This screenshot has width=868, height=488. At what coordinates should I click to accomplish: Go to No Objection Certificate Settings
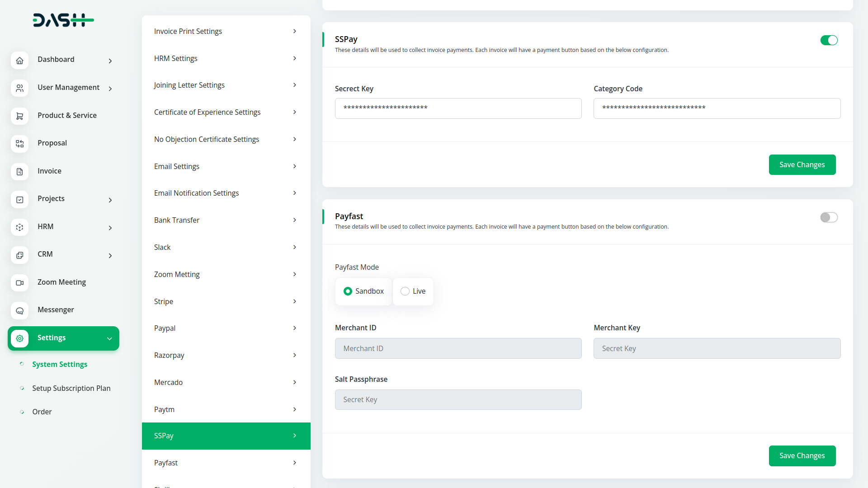point(226,139)
